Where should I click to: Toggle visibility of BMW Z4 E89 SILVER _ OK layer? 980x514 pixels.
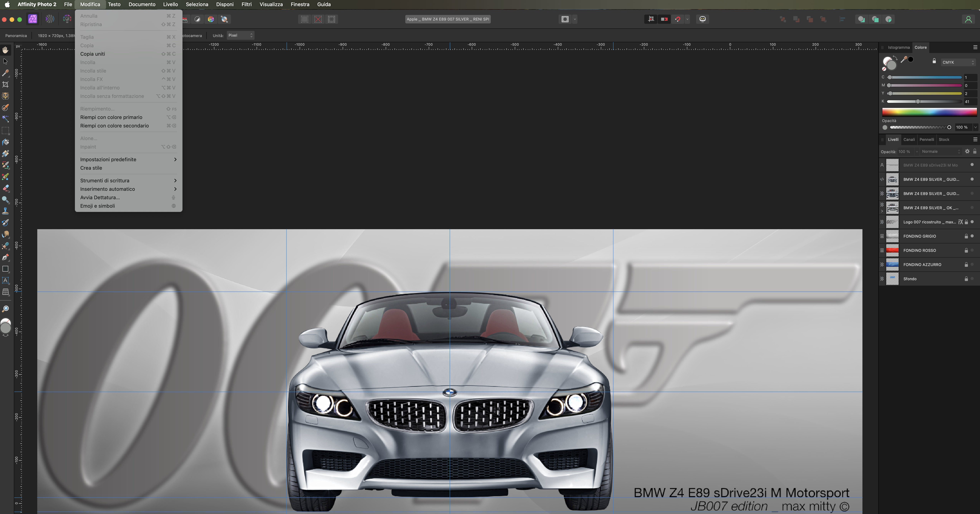point(972,208)
